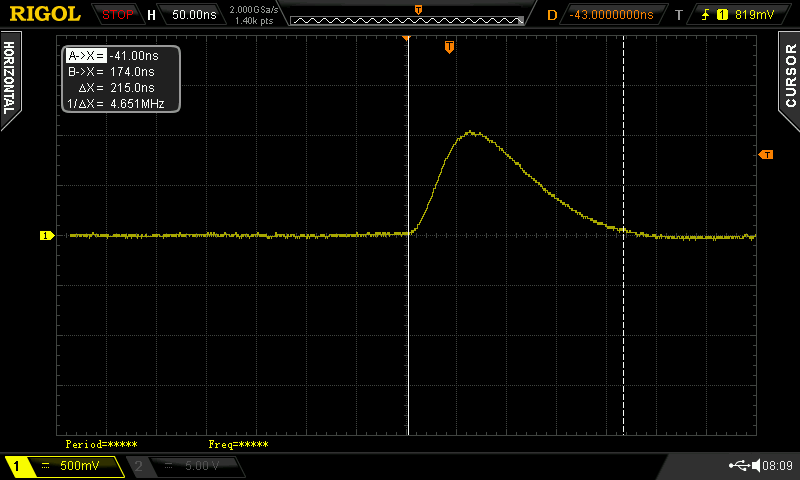Click the Freq measurement readout
The width and height of the screenshot is (800, 480).
coord(238,444)
